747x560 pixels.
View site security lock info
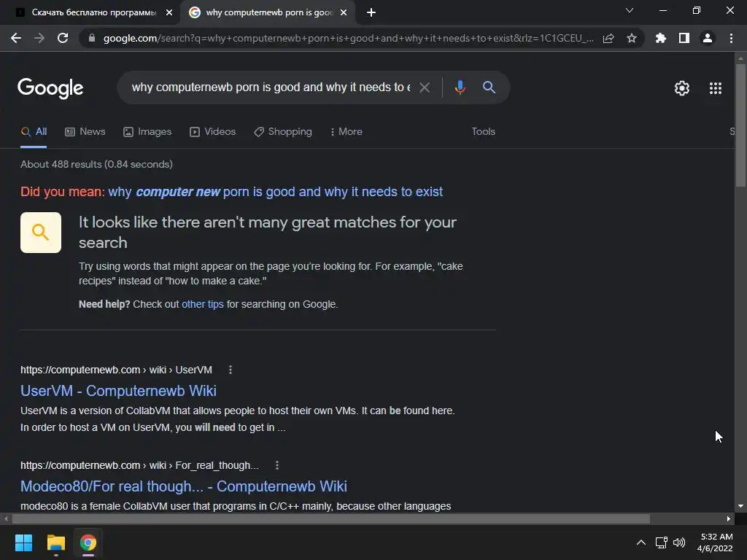pyautogui.click(x=92, y=38)
